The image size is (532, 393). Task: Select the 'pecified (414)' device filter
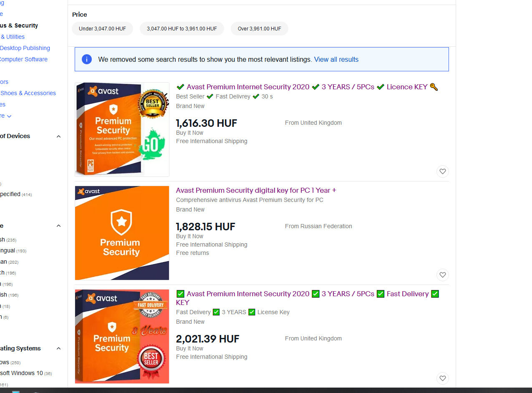[16, 194]
